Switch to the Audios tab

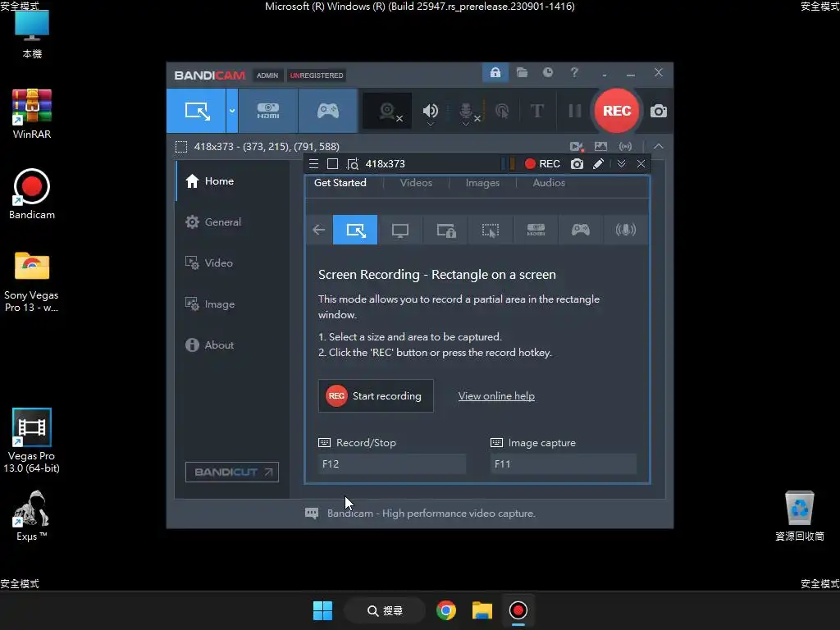[549, 183]
